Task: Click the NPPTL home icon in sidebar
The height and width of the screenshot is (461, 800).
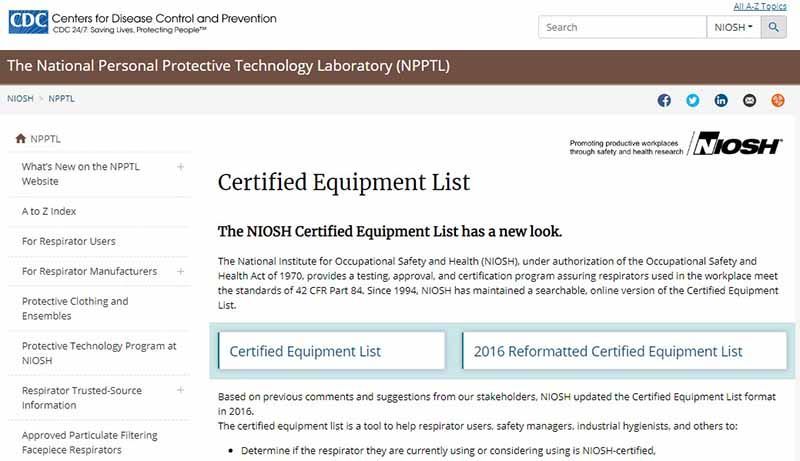Action: [20, 139]
